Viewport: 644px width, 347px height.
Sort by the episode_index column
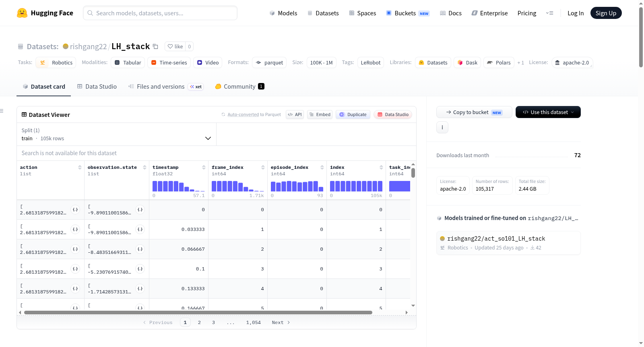click(322, 167)
